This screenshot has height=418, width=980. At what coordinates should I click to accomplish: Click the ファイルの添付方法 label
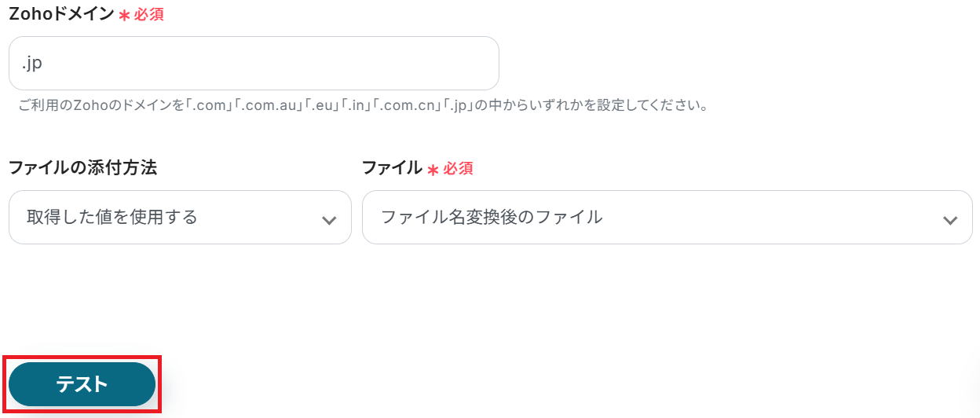point(82,167)
